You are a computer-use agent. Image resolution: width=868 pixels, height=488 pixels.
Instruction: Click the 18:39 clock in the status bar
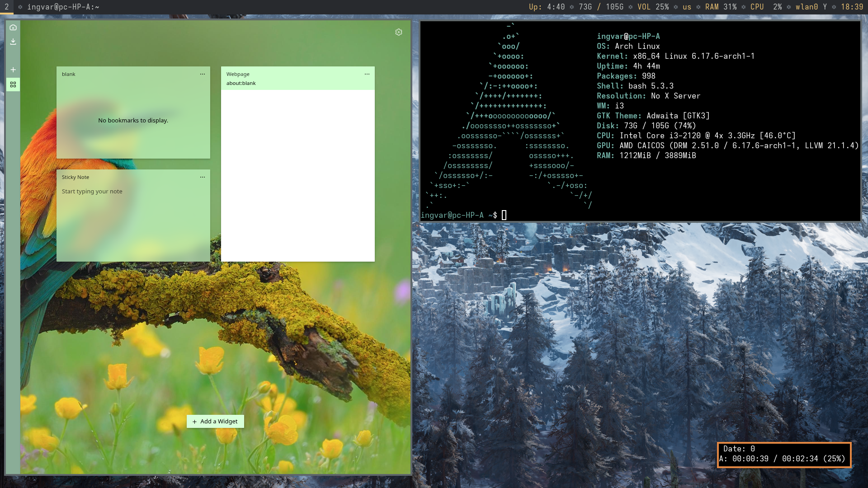pos(852,7)
